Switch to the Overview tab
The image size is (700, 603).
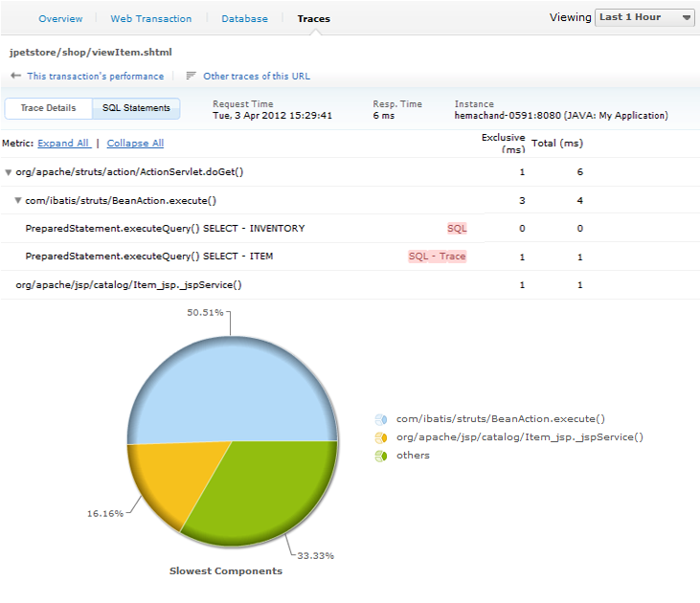point(60,19)
